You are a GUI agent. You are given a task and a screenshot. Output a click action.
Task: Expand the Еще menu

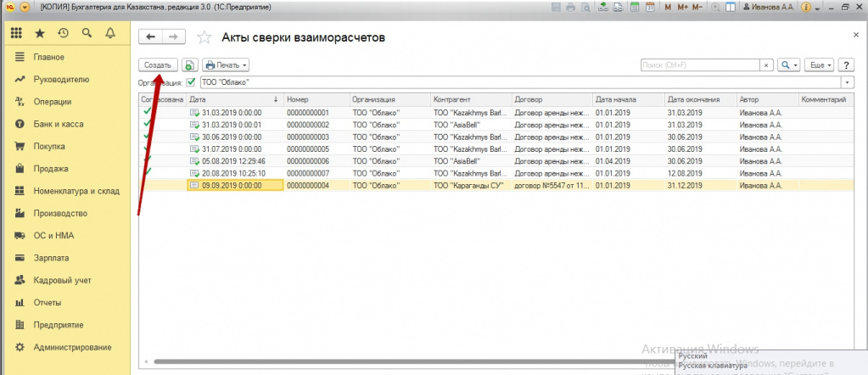pos(820,64)
